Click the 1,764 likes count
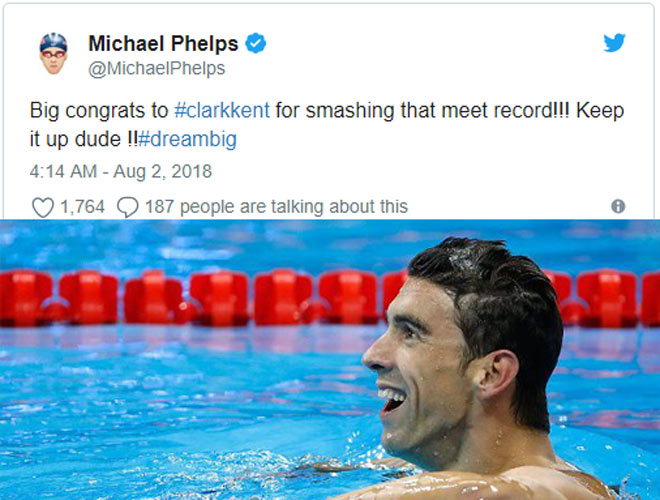 coord(82,207)
